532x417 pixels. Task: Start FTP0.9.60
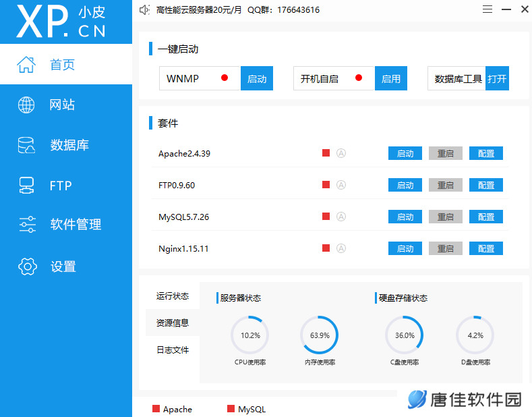coord(405,185)
